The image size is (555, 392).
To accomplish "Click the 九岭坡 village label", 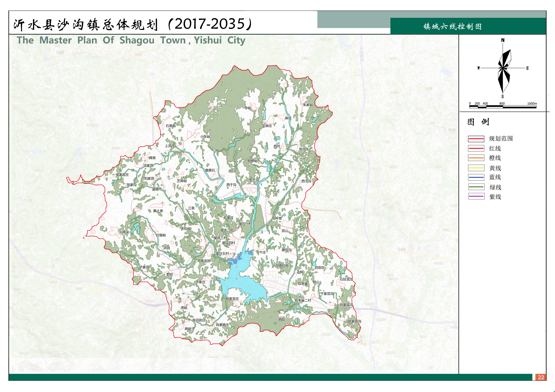I will pos(277,218).
